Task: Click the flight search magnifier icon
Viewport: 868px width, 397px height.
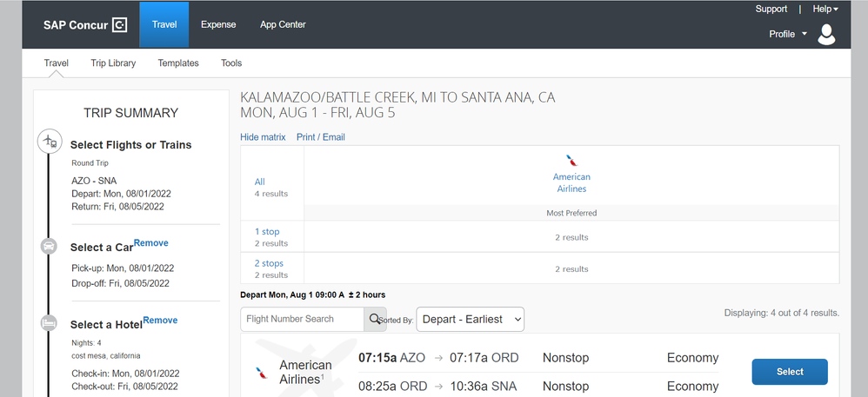Action: pyautogui.click(x=376, y=319)
